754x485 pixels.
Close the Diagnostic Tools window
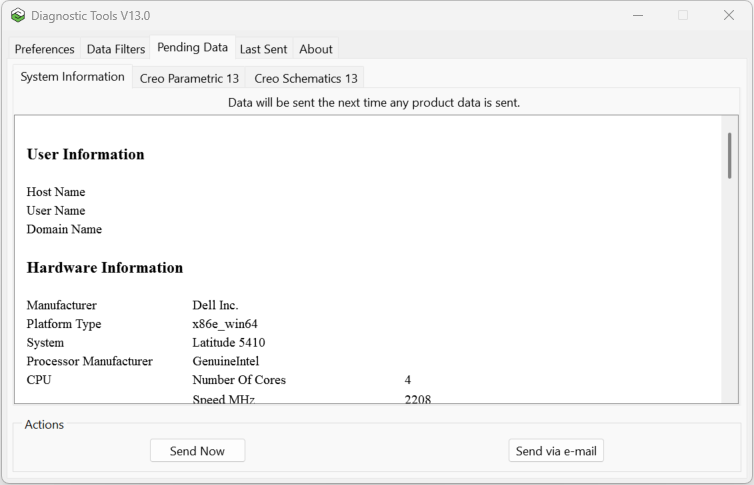point(729,15)
